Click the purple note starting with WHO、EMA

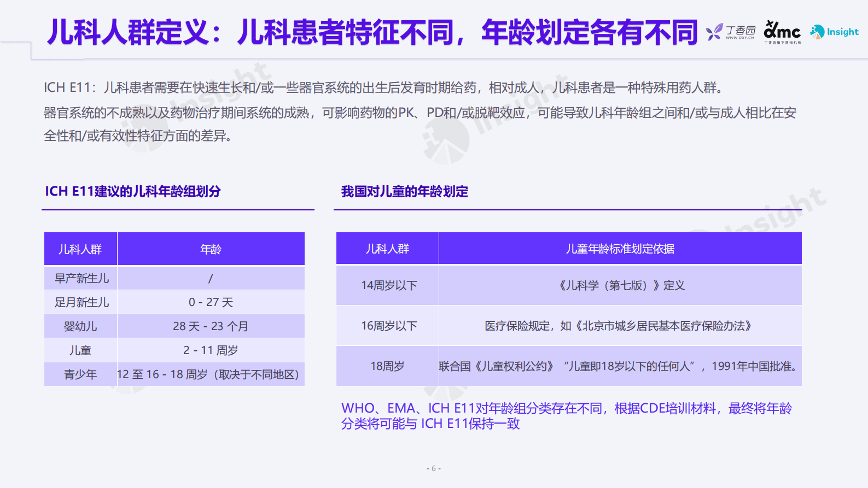pos(567,416)
